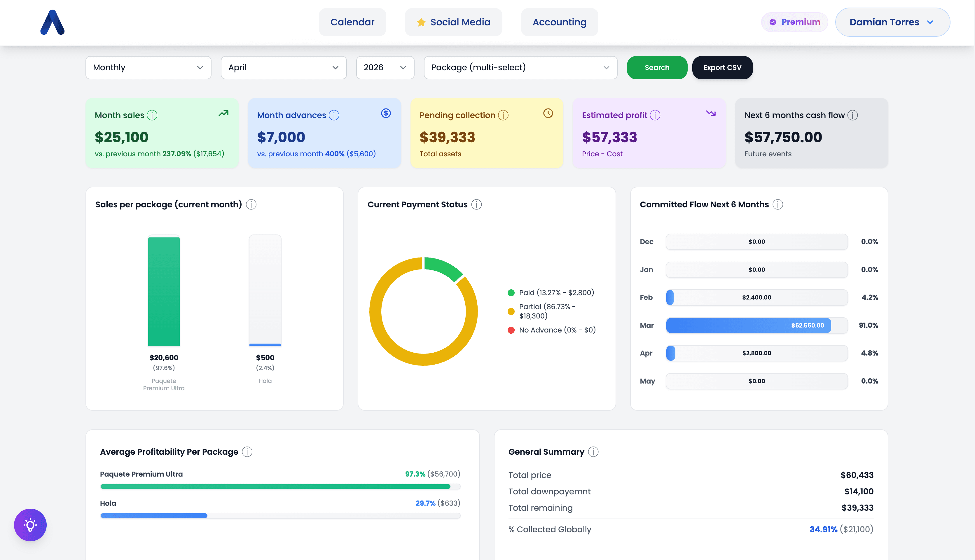Click info icon by Average Profitability heading
This screenshot has width=975, height=560.
247,452
